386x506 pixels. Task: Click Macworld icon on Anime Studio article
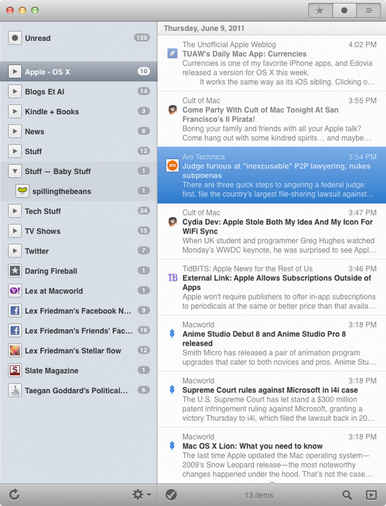(x=172, y=334)
